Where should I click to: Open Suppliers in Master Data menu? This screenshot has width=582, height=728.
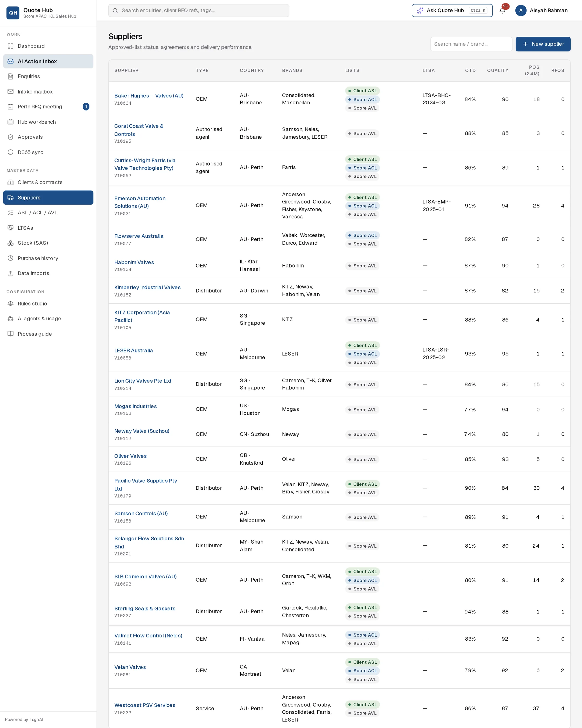(48, 198)
